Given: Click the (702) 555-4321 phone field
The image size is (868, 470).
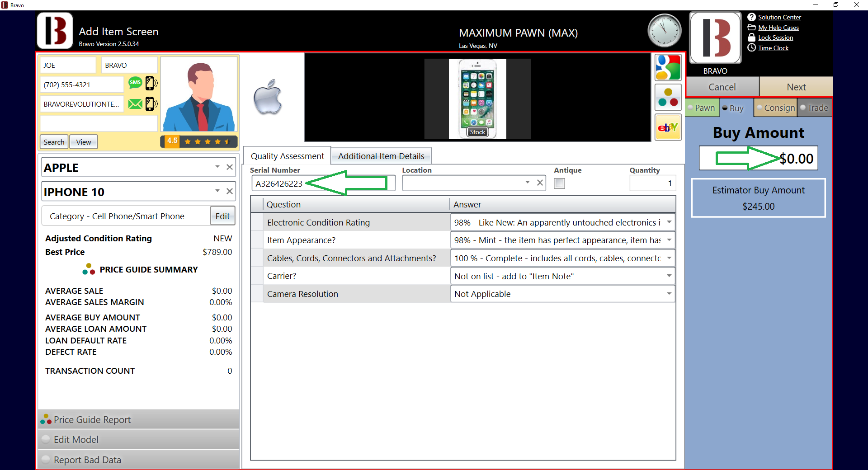Looking at the screenshot, I should 82,85.
